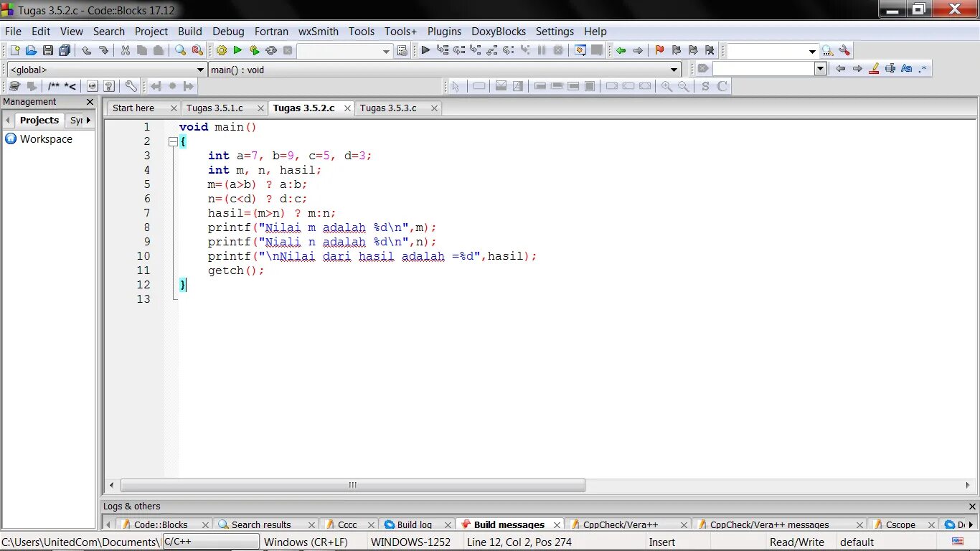Click the Management tabs left-scroll arrow
Screen dimensions: 980x551
coord(8,121)
